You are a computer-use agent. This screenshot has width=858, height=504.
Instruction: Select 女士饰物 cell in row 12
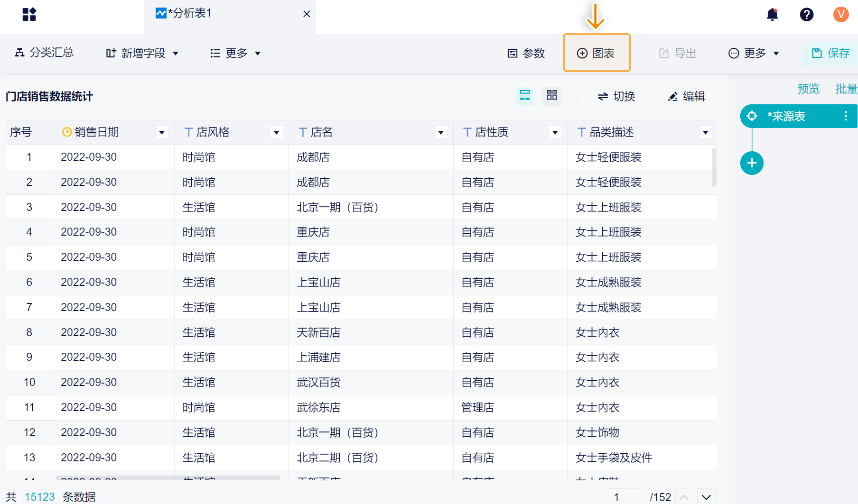[642, 432]
